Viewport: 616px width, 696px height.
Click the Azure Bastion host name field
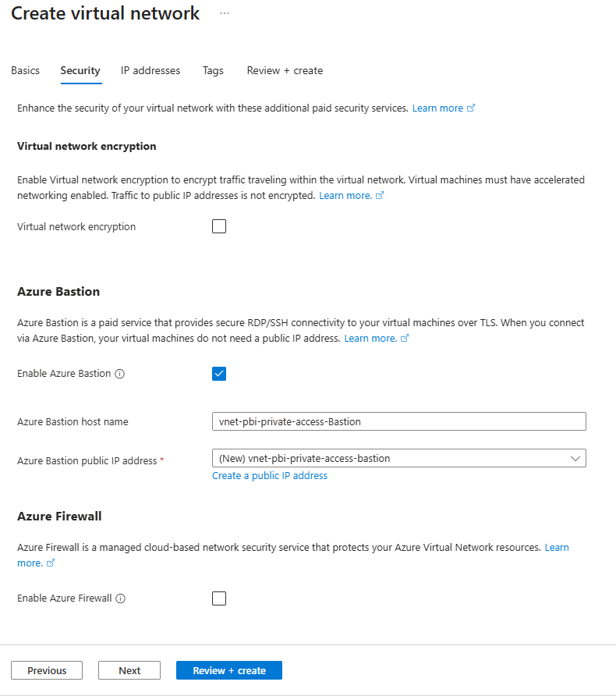398,421
